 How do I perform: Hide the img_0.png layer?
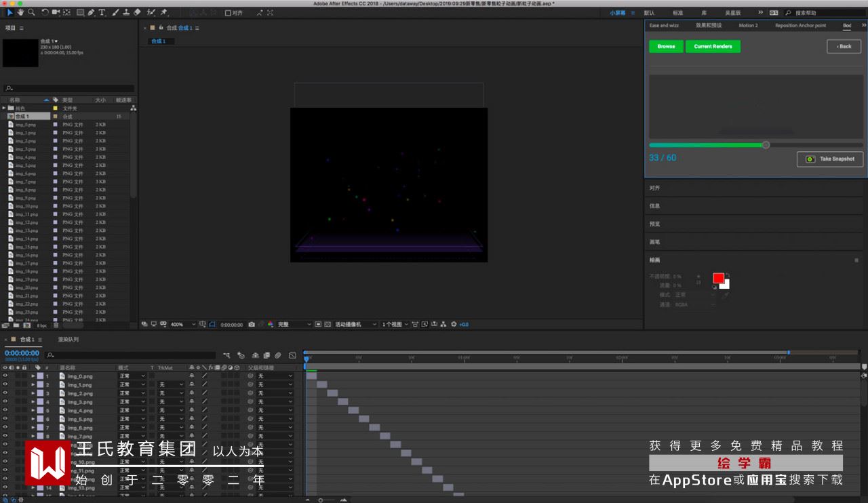coord(5,376)
